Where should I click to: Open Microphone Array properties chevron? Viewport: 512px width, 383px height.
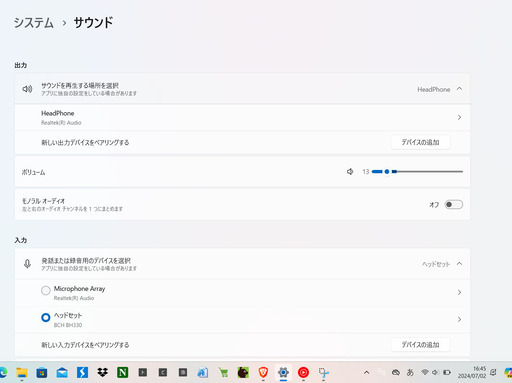(459, 292)
